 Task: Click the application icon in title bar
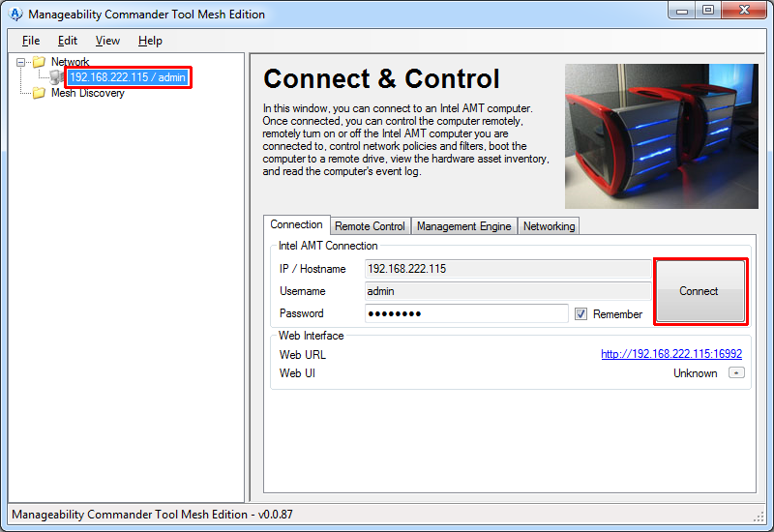15,14
